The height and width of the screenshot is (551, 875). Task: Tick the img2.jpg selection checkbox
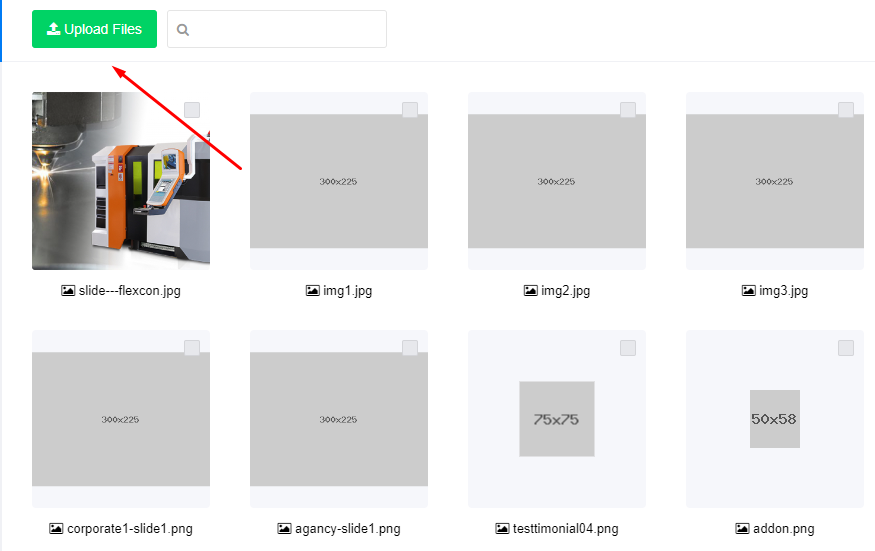pyautogui.click(x=628, y=110)
